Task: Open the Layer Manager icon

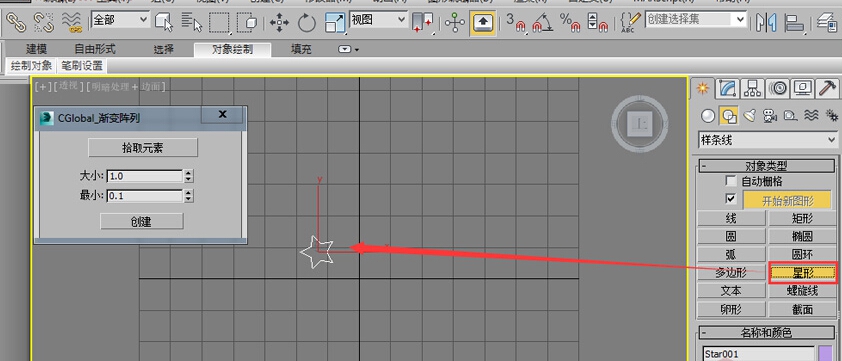Action: pyautogui.click(x=828, y=23)
